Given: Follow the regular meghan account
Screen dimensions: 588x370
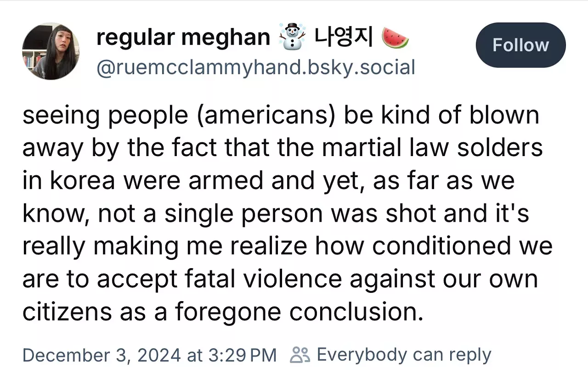Looking at the screenshot, I should 520,45.
